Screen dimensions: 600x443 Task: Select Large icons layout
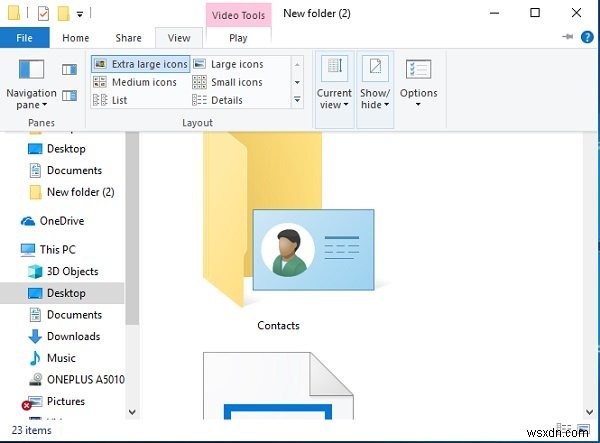[228, 64]
